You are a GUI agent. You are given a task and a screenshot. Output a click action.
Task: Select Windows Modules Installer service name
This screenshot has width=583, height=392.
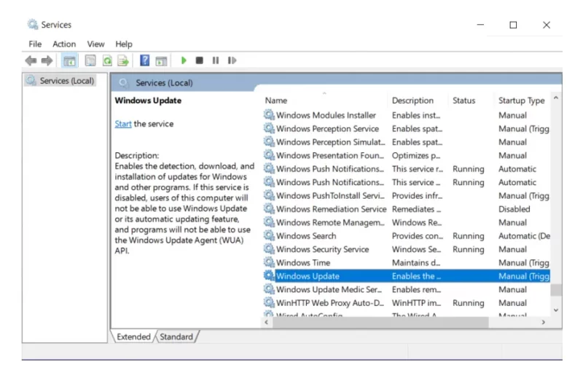tap(326, 115)
